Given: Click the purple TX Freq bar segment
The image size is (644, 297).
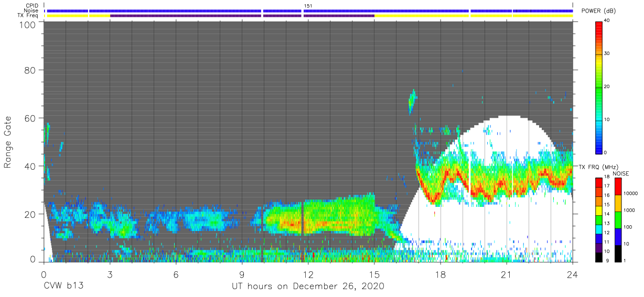Looking at the screenshot, I should tap(242, 16).
